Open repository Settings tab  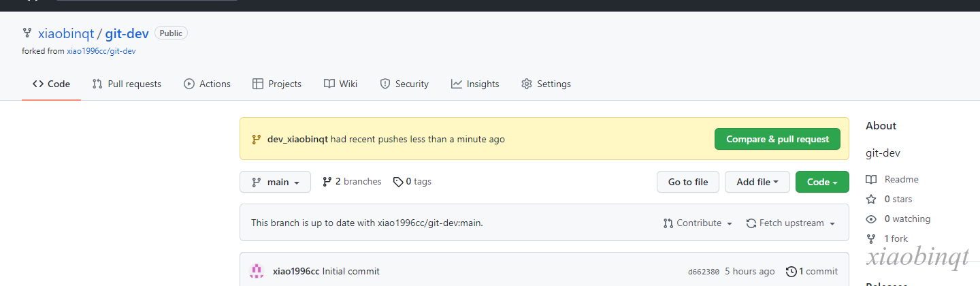point(546,84)
